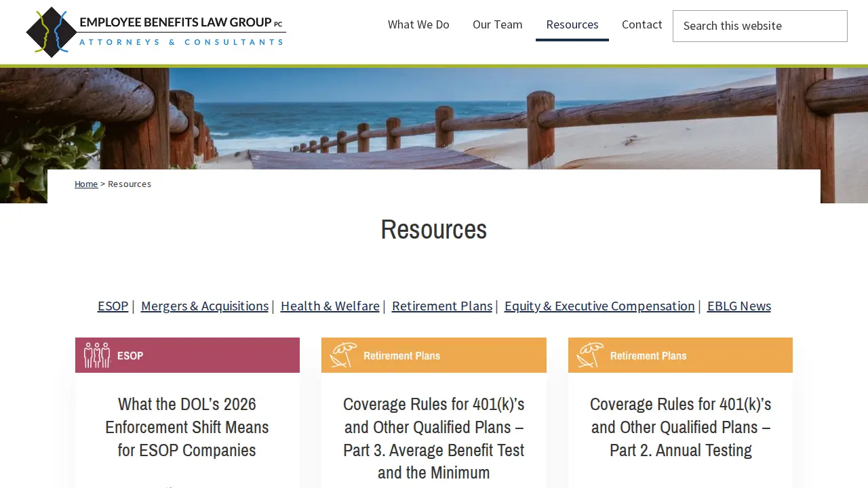Image resolution: width=868 pixels, height=488 pixels.
Task: Filter by the Retirement Plans link
Action: (442, 306)
